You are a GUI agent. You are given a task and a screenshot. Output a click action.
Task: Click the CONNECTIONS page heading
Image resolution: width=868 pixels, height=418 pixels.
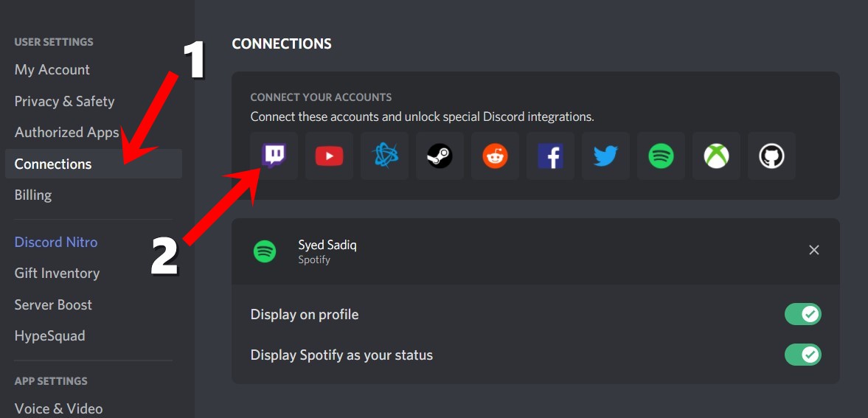tap(282, 43)
